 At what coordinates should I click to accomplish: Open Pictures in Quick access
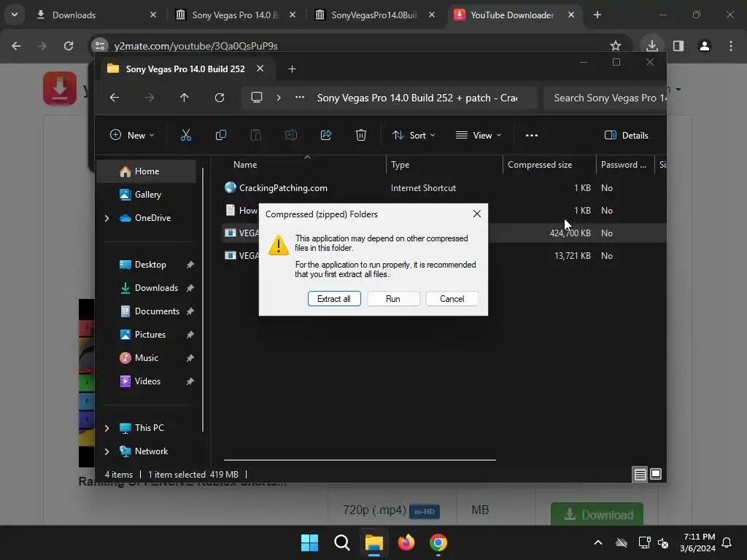coord(150,334)
